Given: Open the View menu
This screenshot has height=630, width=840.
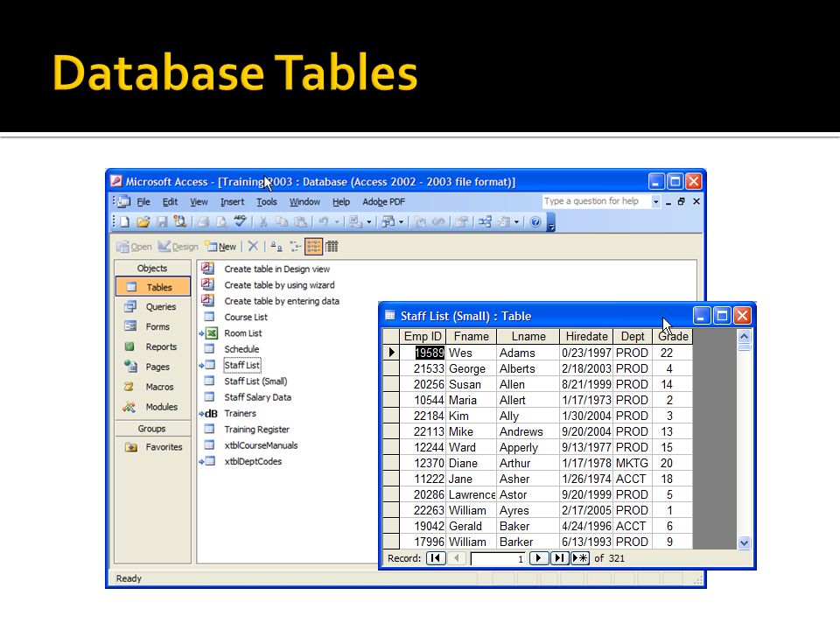Looking at the screenshot, I should click(199, 202).
